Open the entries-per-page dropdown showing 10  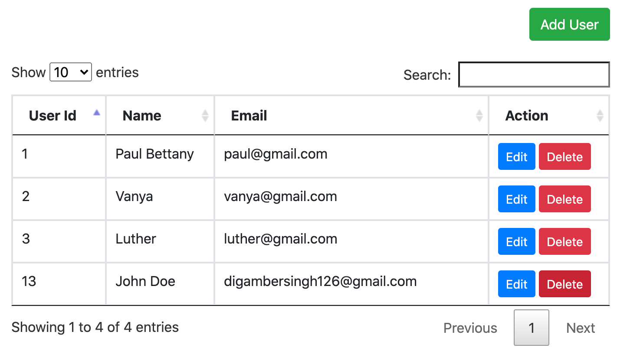coord(71,72)
